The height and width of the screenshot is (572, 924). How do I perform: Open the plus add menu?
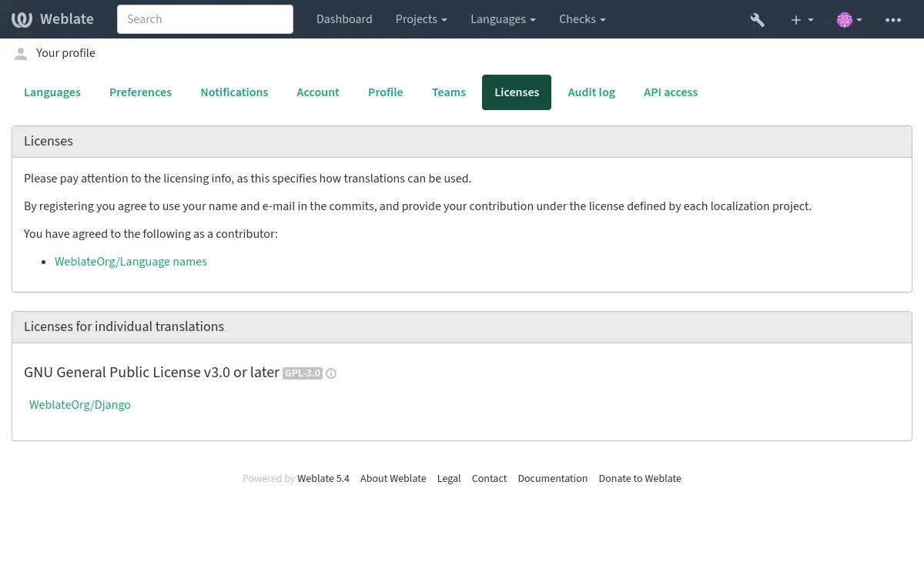point(802,19)
